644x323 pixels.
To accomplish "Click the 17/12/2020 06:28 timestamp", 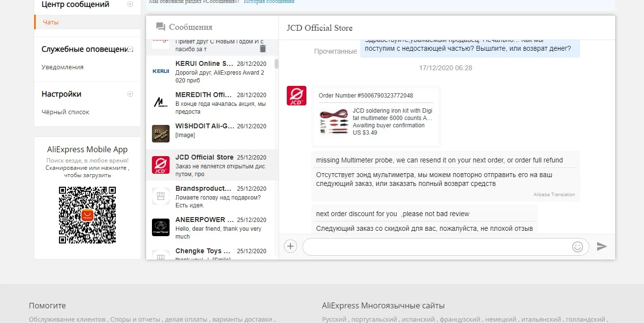I will click(446, 68).
